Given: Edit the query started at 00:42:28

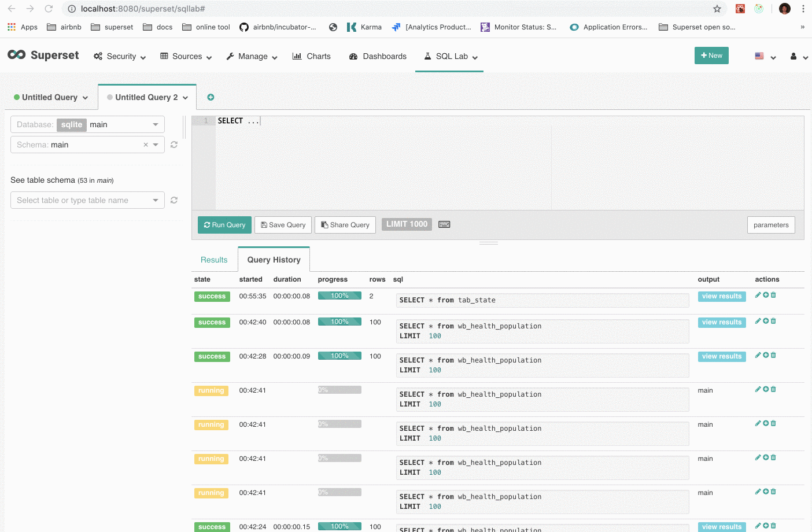Looking at the screenshot, I should pyautogui.click(x=758, y=355).
